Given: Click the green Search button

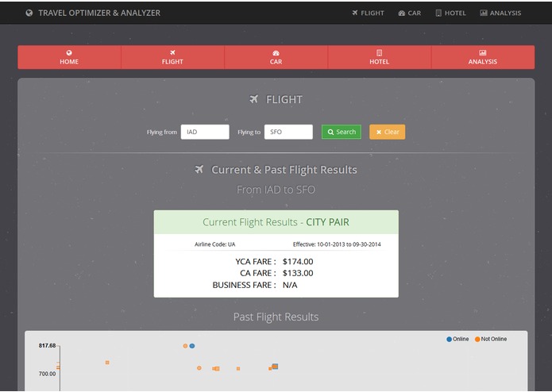Looking at the screenshot, I should (342, 132).
